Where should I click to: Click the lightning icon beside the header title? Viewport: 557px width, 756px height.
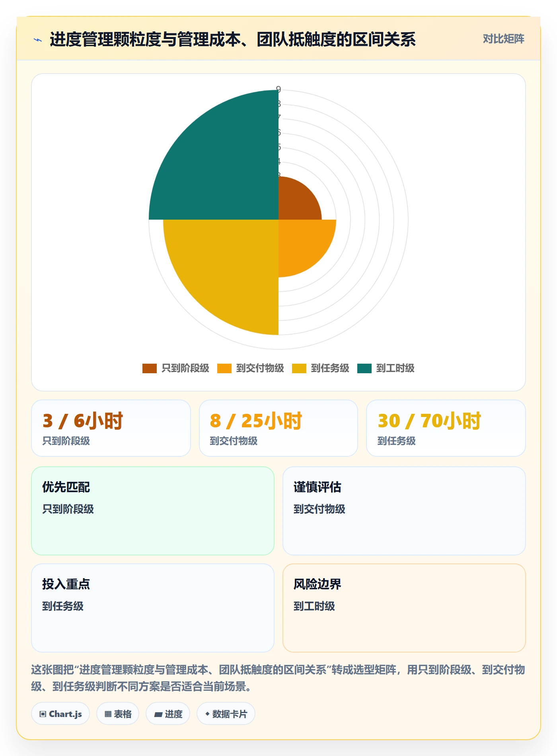[x=38, y=40]
